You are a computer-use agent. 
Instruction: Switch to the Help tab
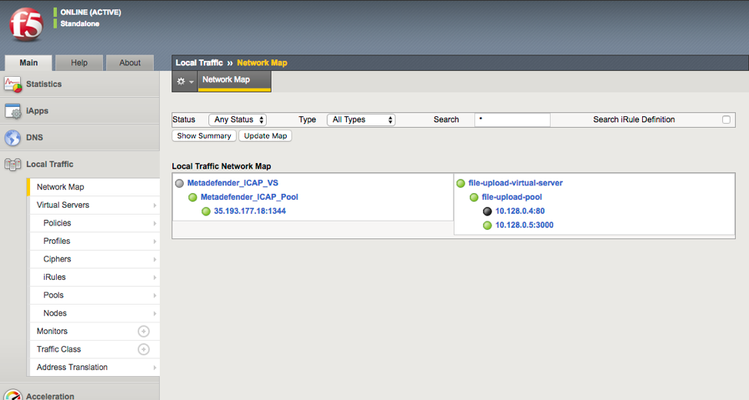tap(80, 63)
